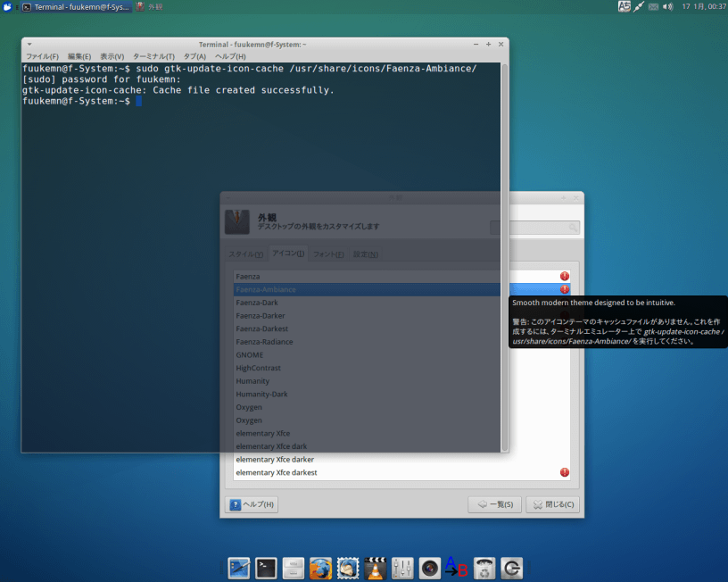Click the search field in the 外観 dialog
The image size is (728, 582).
tap(535, 228)
